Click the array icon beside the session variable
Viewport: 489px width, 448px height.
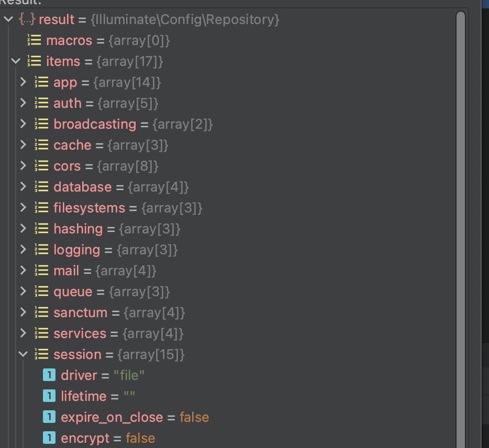point(41,354)
